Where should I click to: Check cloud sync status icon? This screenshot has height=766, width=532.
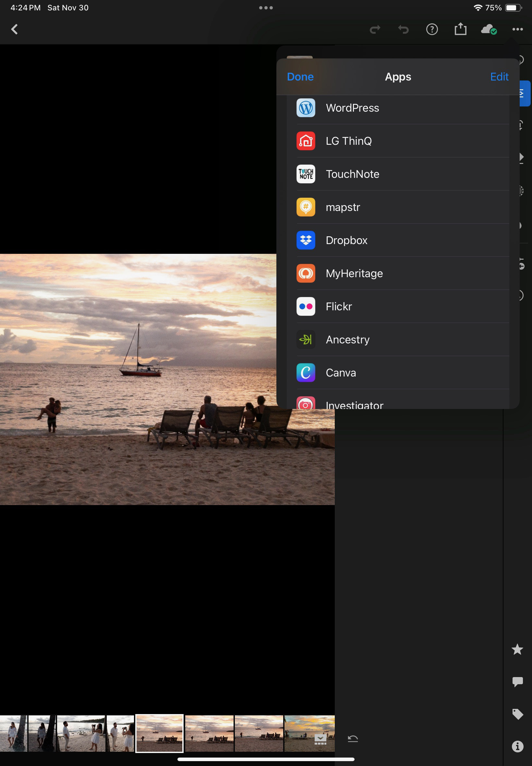(x=489, y=30)
